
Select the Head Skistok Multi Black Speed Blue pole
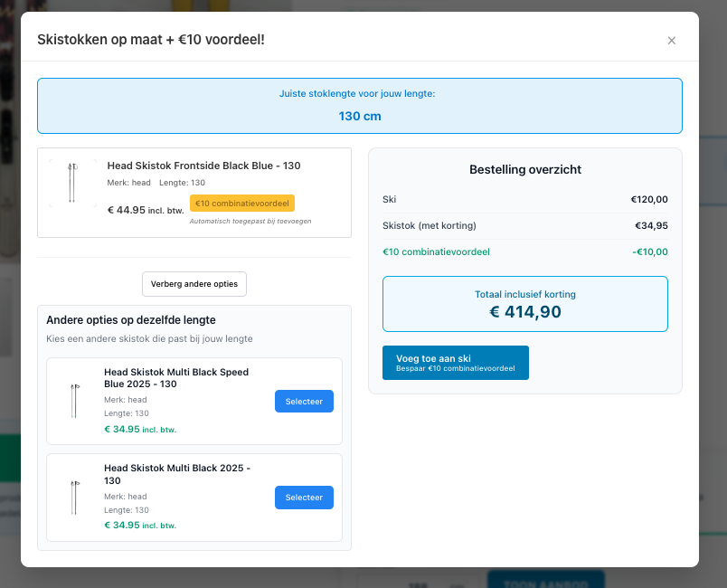coord(304,401)
